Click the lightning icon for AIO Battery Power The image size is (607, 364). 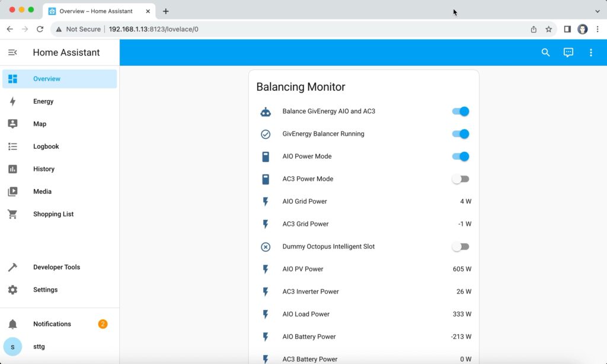(266, 337)
